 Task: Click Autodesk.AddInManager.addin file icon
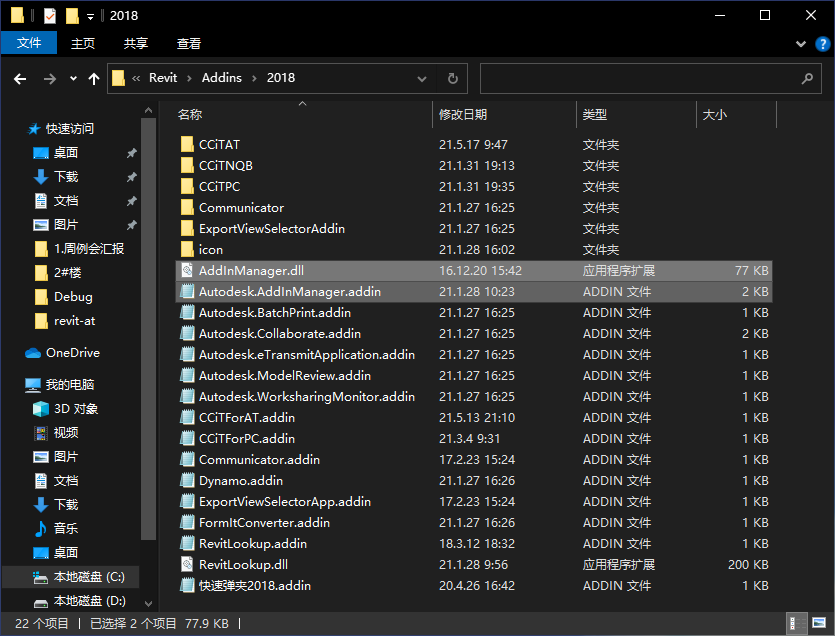tap(187, 292)
